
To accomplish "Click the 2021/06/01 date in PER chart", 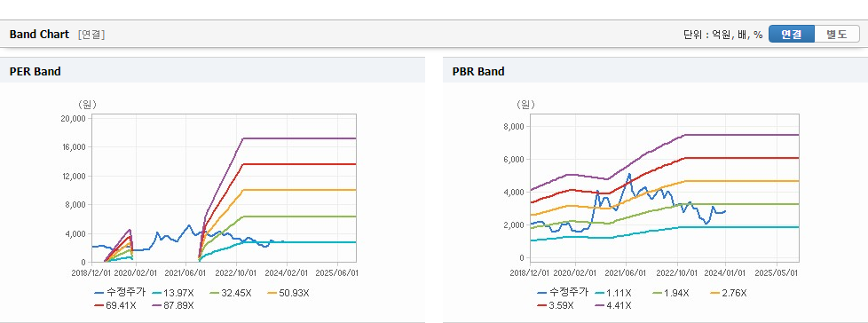I will click(x=185, y=272).
